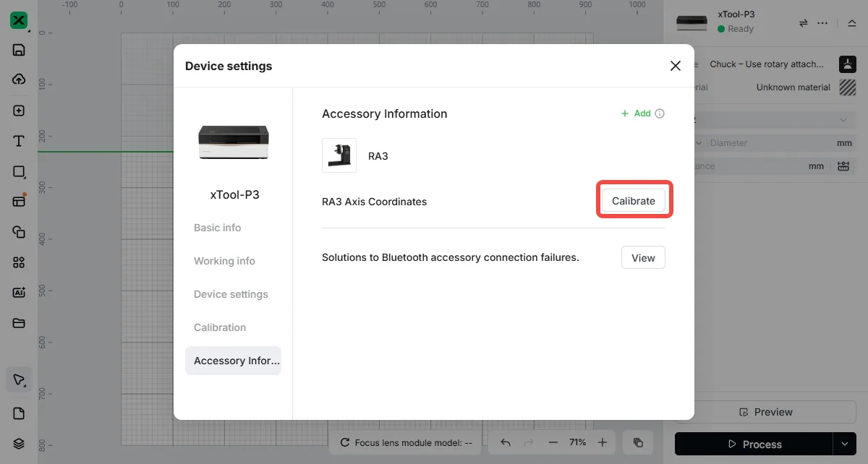Open the dropdown in the right panel

click(843, 120)
